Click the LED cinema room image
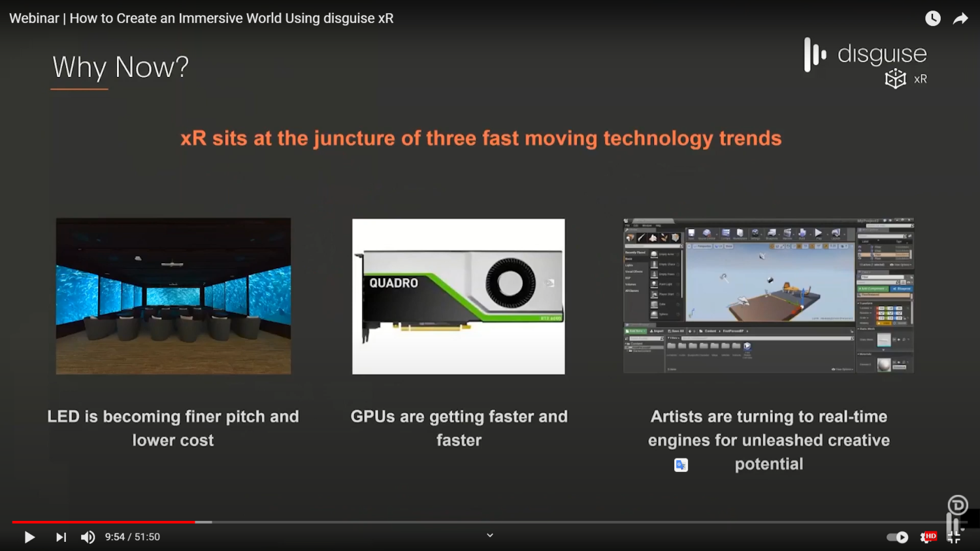Viewport: 980px width, 551px height. (x=173, y=296)
